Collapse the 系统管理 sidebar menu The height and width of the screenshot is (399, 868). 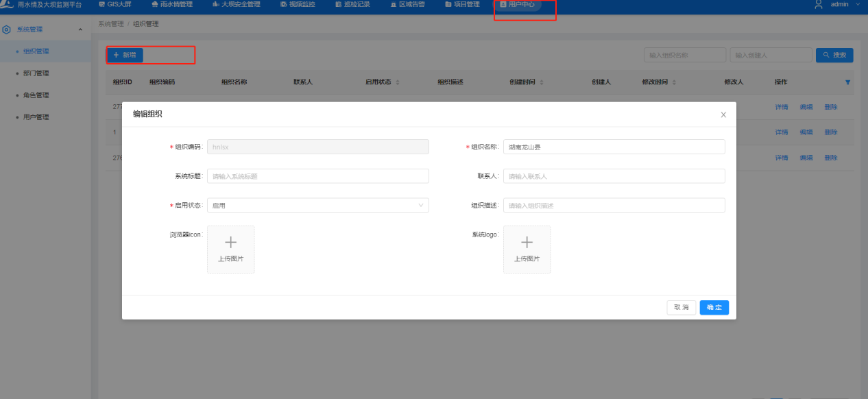coord(80,30)
